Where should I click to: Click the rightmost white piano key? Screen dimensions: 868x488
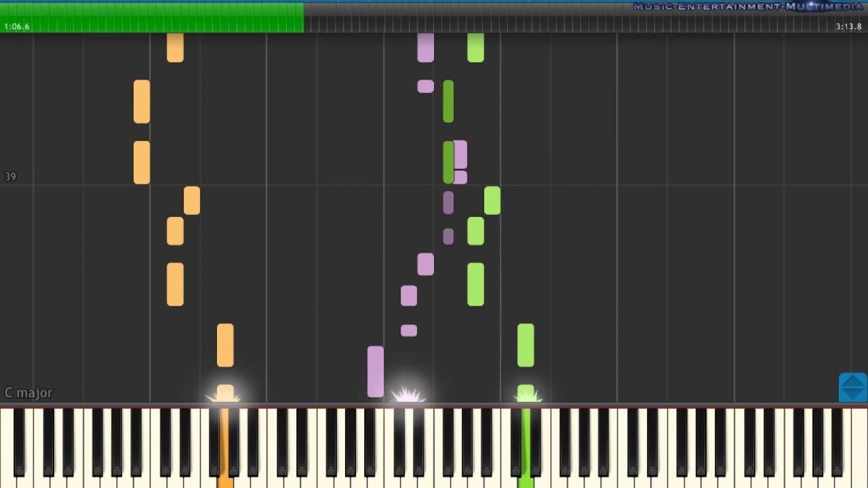pos(861,447)
